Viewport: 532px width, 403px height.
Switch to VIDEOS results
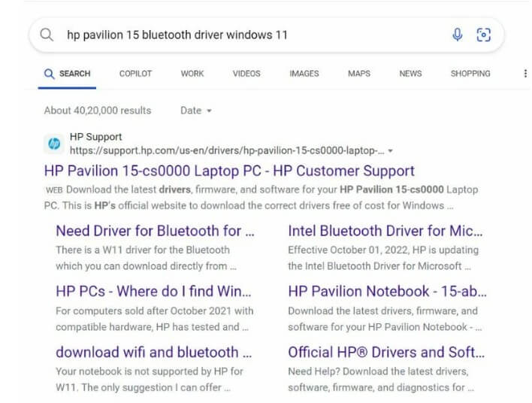246,74
